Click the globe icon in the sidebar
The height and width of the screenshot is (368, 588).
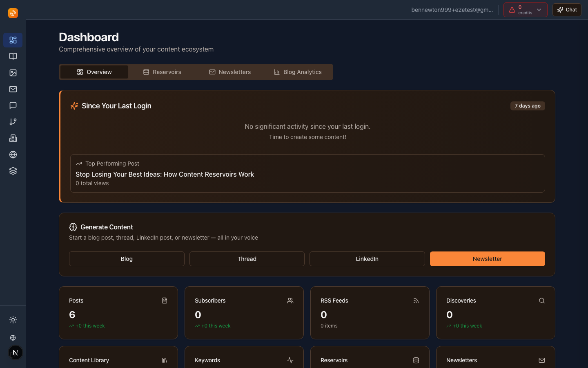(13, 155)
